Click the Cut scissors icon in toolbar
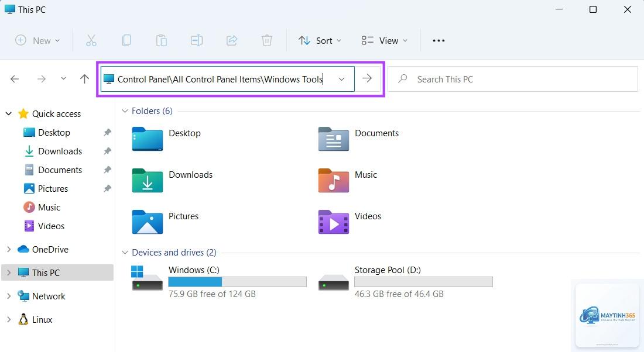Image resolution: width=644 pixels, height=352 pixels. (91, 40)
